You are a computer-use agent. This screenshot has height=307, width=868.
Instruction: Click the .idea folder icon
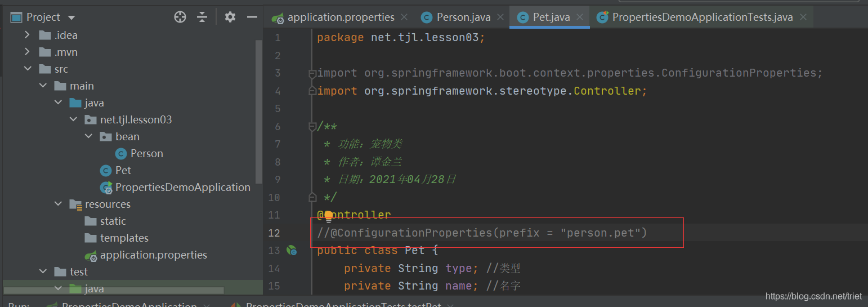[x=45, y=35]
